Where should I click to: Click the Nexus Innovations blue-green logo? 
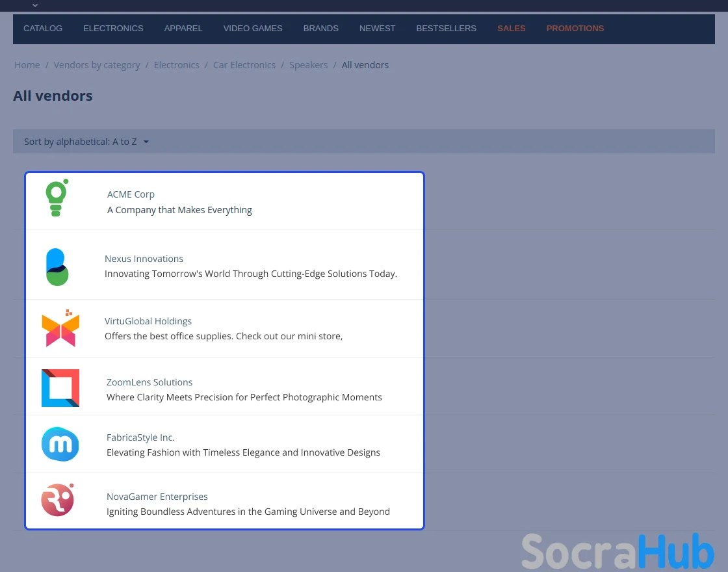tap(57, 266)
